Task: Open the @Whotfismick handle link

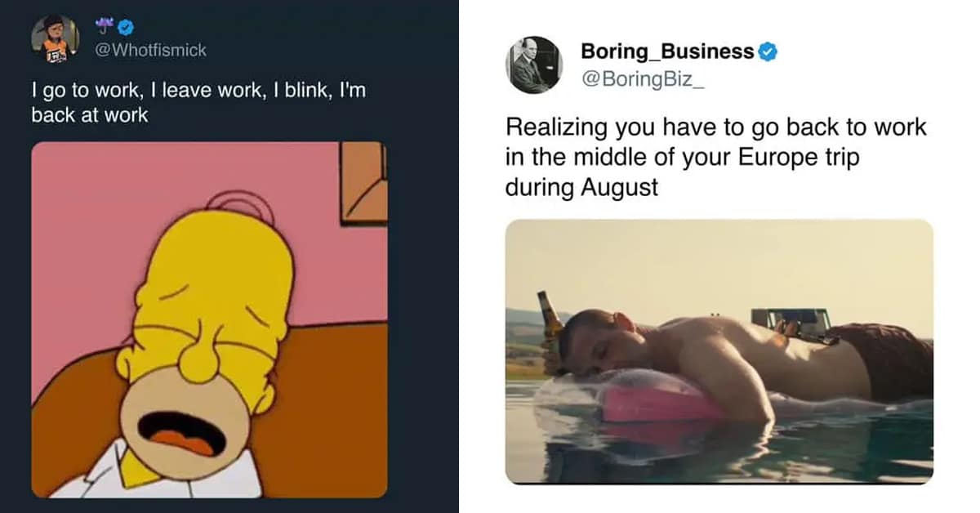Action: [153, 50]
